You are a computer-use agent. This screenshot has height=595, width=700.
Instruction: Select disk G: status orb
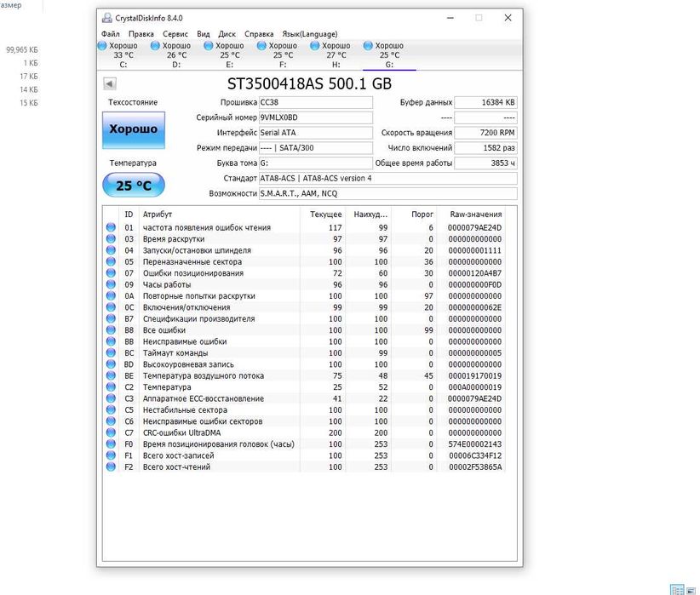(x=368, y=45)
